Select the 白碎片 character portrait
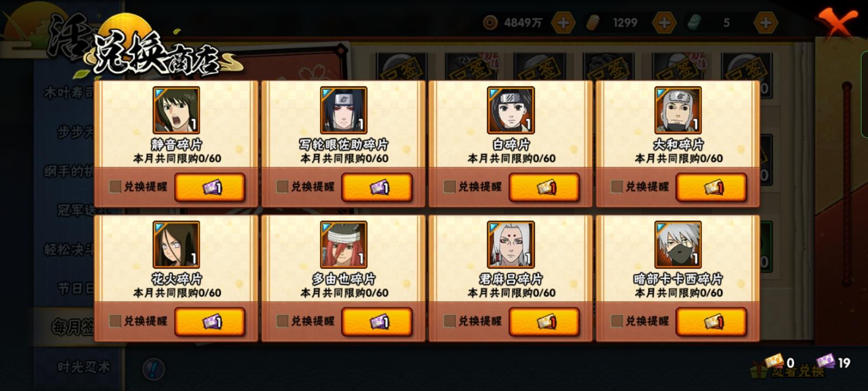The height and width of the screenshot is (391, 868). click(510, 110)
